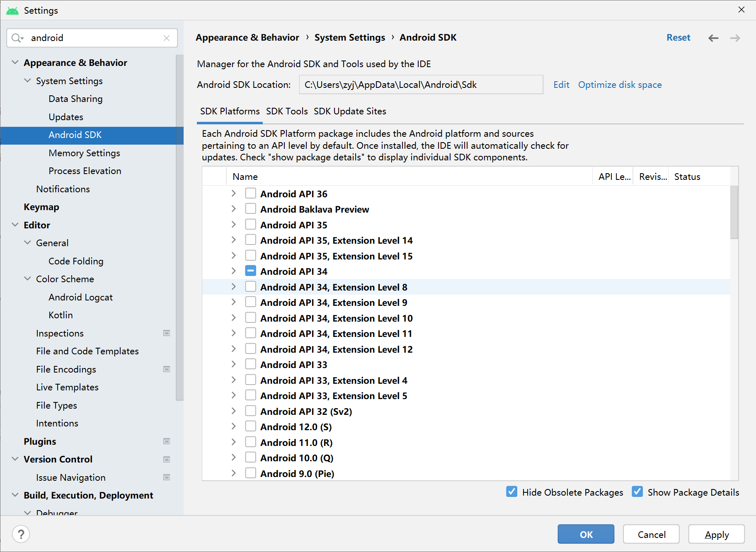Open Process Elevation settings

click(x=85, y=171)
